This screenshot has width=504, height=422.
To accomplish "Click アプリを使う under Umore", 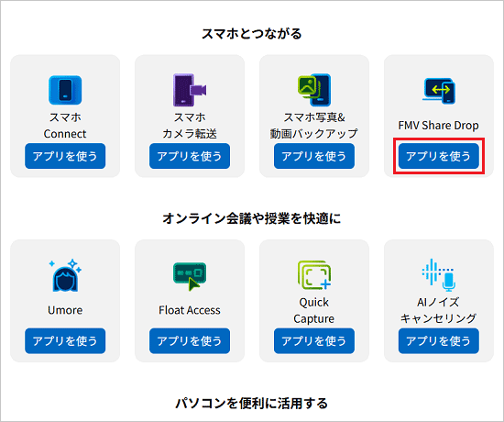I will coord(65,341).
